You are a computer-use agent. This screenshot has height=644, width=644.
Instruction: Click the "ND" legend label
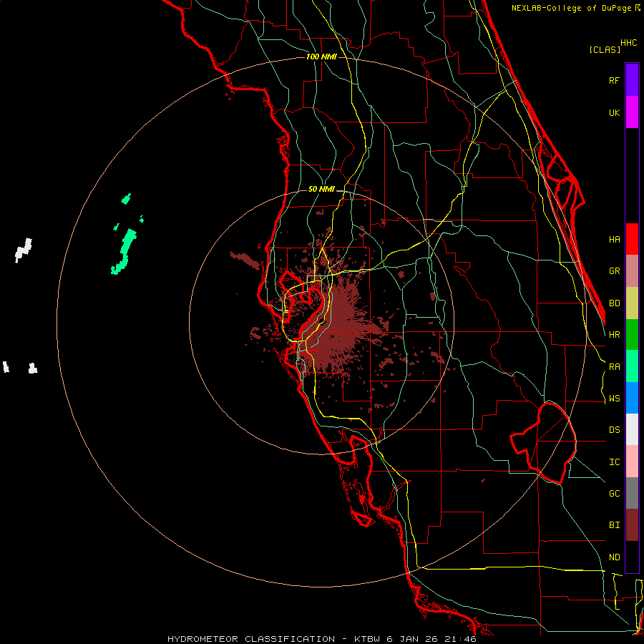(614, 557)
